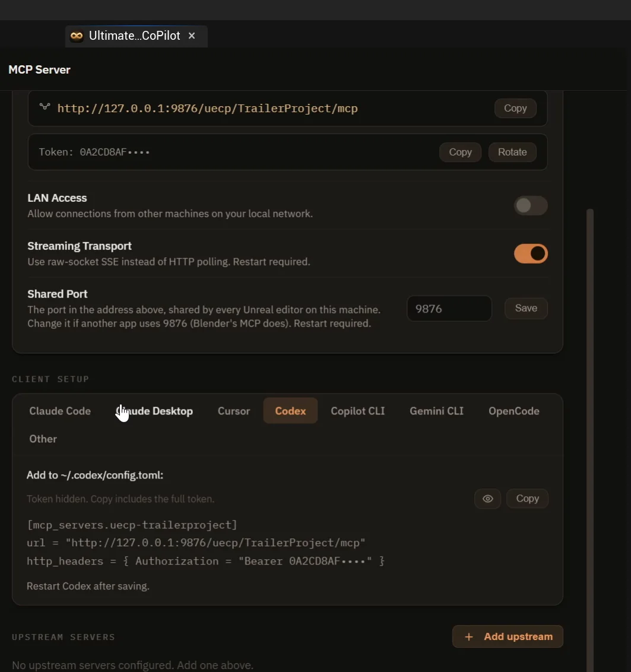This screenshot has height=672, width=631.
Task: Enable the LAN Access switch
Action: [531, 206]
